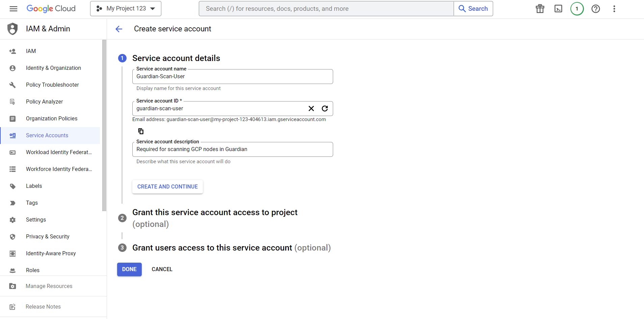Click the Google Cloud logo

point(51,8)
